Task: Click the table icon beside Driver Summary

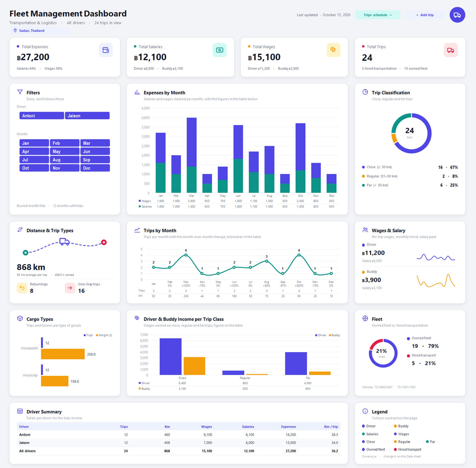Action: pos(20,411)
